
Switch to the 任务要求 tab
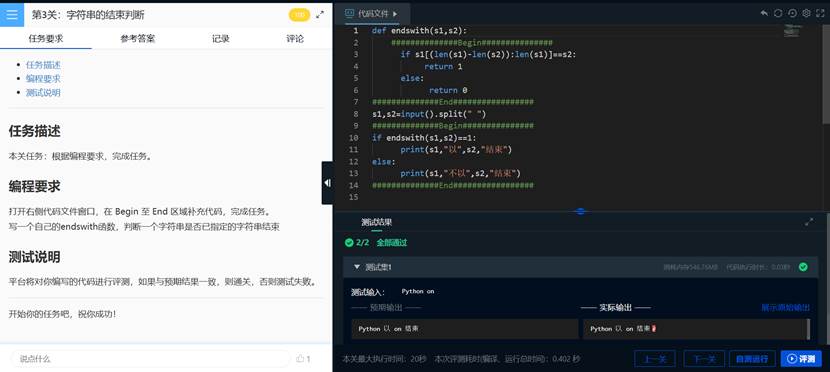pos(46,39)
